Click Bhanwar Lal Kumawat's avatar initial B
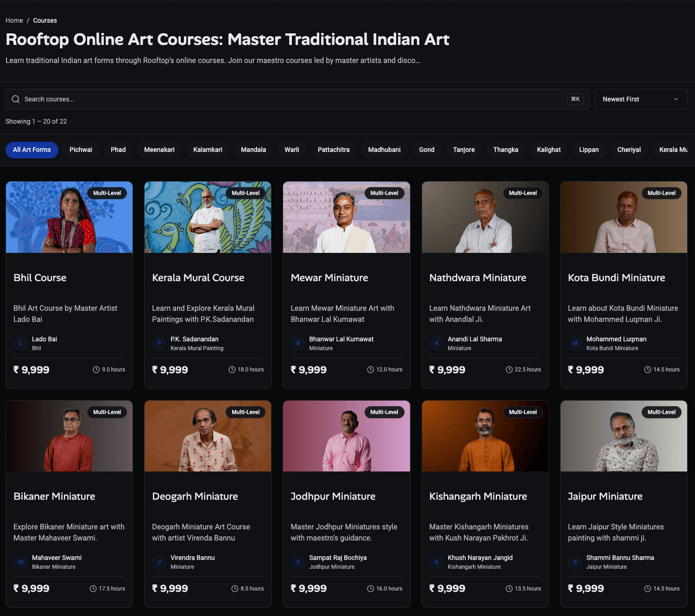Screen dimensions: 695x616 coord(298,343)
